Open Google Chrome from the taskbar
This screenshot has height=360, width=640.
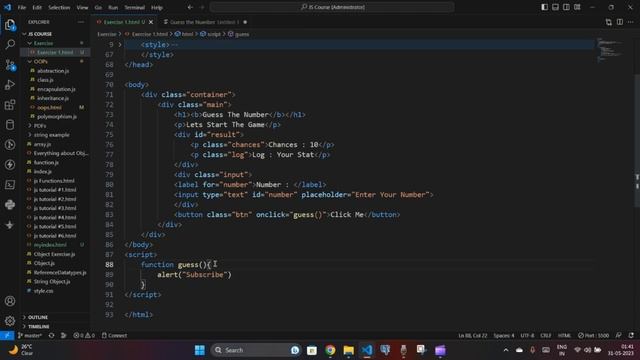[x=330, y=350]
